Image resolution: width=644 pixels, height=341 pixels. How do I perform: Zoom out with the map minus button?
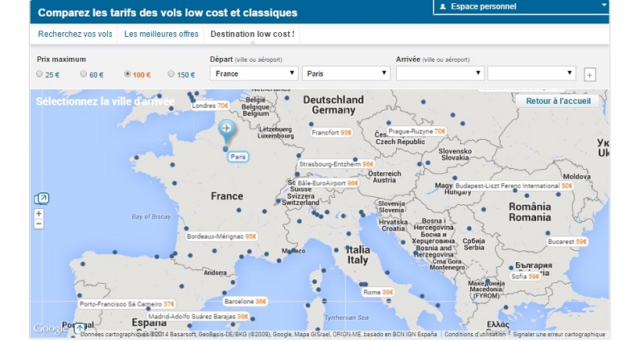(39, 224)
